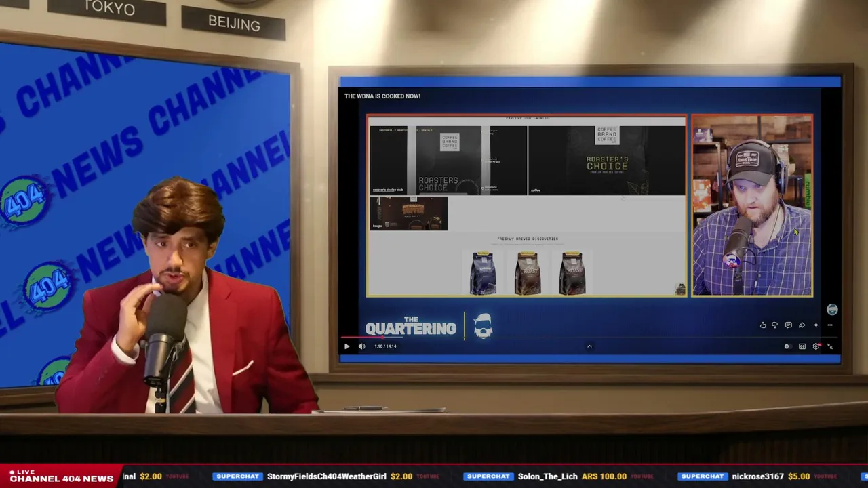Mute the video with the speaker icon
The image size is (868, 488).
click(361, 346)
